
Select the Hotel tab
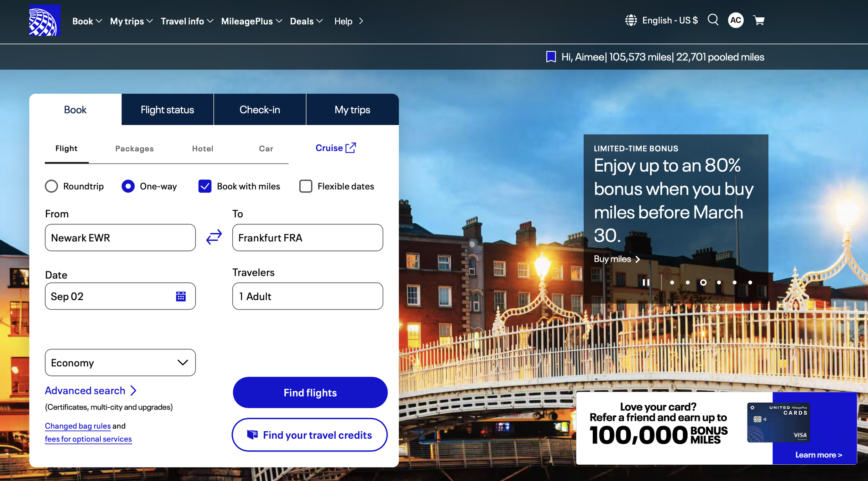[202, 149]
